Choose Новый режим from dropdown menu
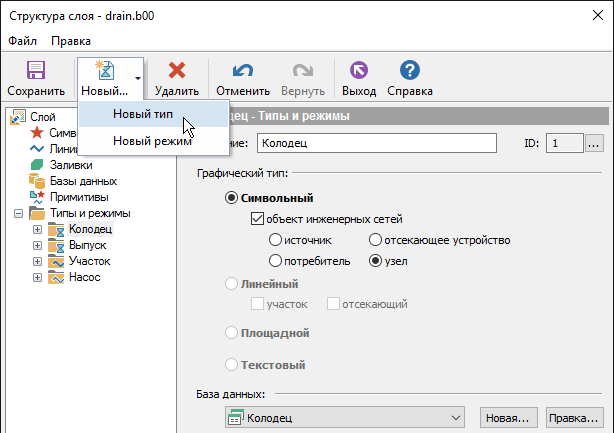Image resolution: width=614 pixels, height=433 pixels. (152, 141)
